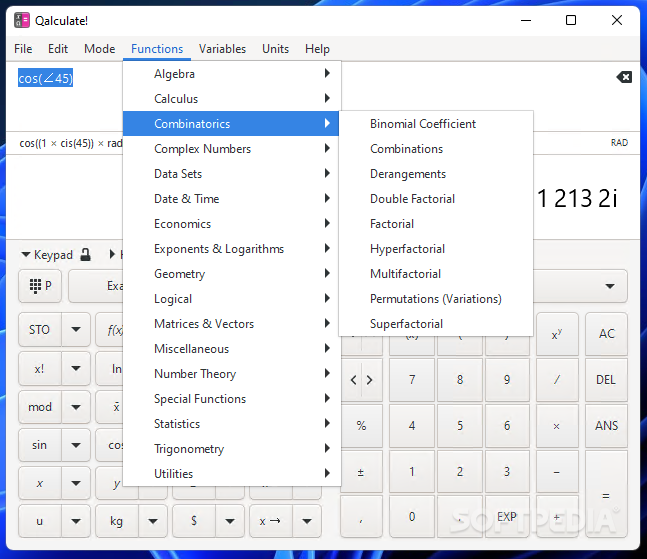Expand the Calculus submenu
647x559 pixels.
click(x=231, y=99)
